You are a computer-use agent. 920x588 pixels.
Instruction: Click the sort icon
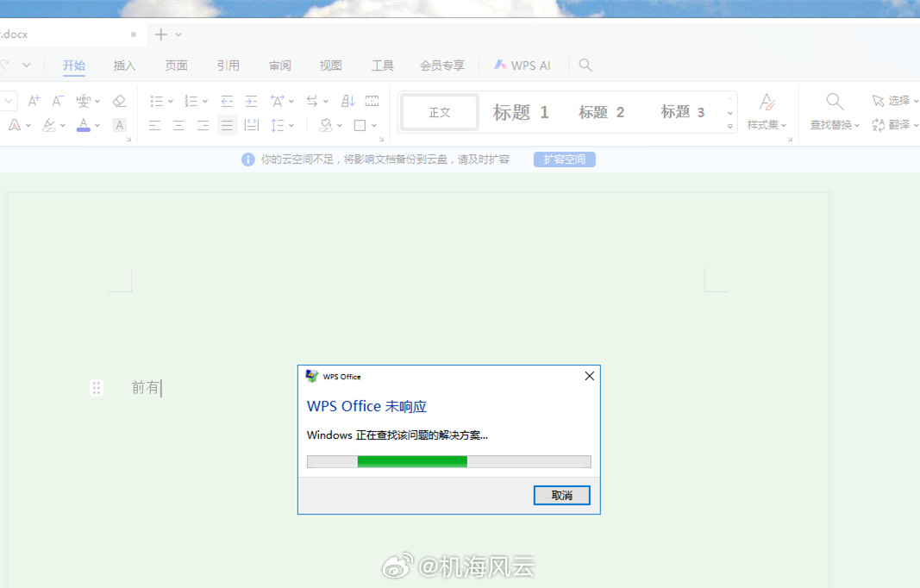pos(348,101)
